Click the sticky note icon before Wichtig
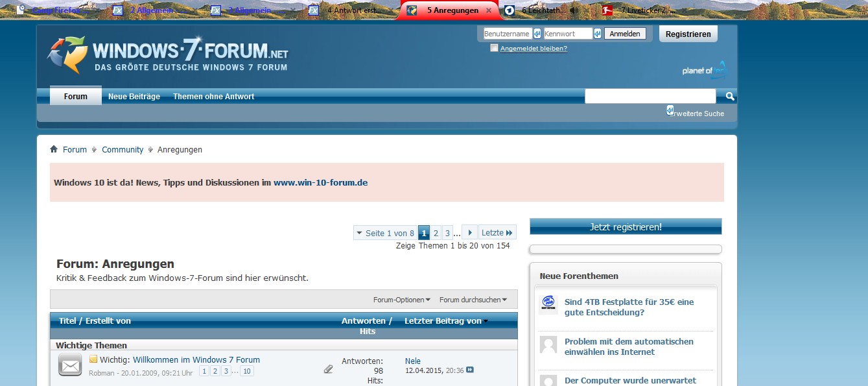This screenshot has height=386, width=868. (93, 359)
